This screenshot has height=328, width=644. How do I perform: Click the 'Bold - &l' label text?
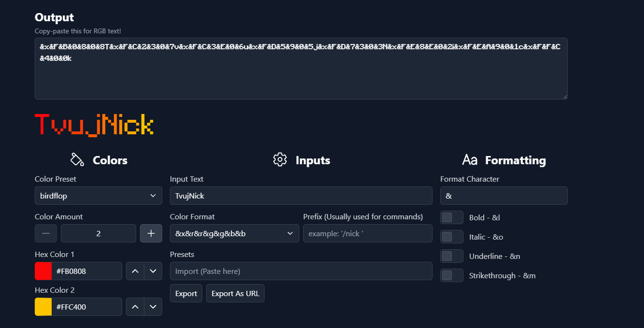485,217
